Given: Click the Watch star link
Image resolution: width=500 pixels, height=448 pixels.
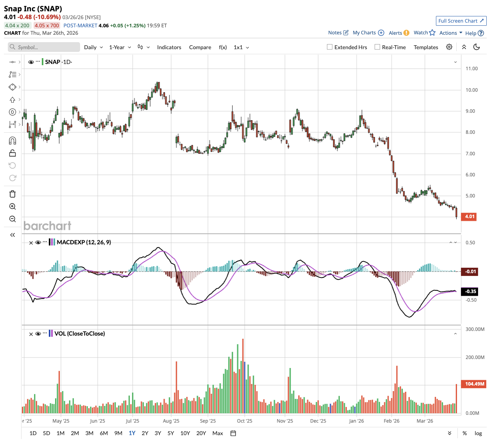Looking at the screenshot, I should click(425, 33).
